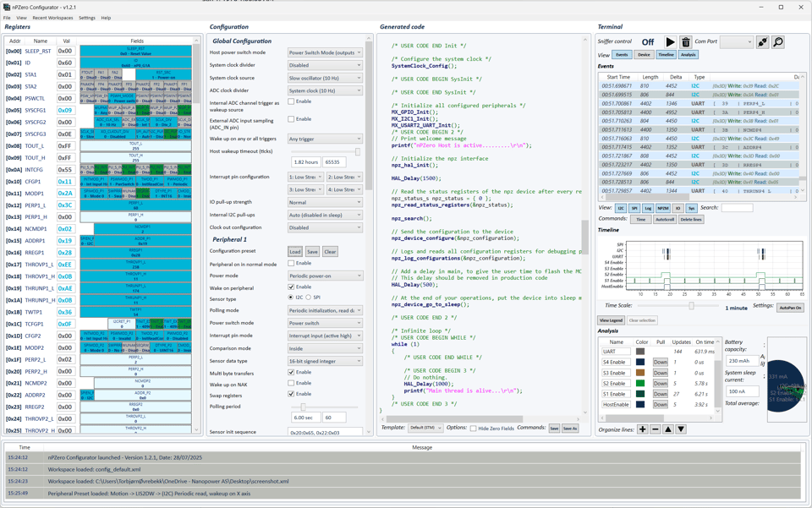Open the File menu

click(7, 18)
